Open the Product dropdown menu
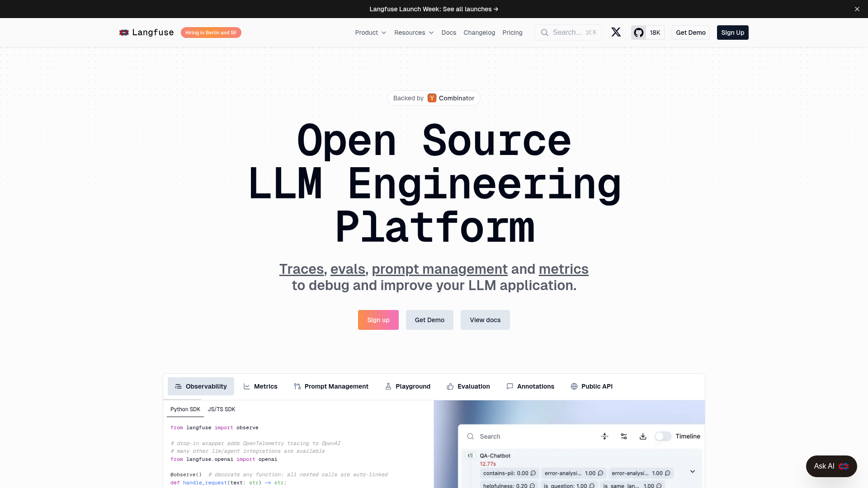 point(370,33)
